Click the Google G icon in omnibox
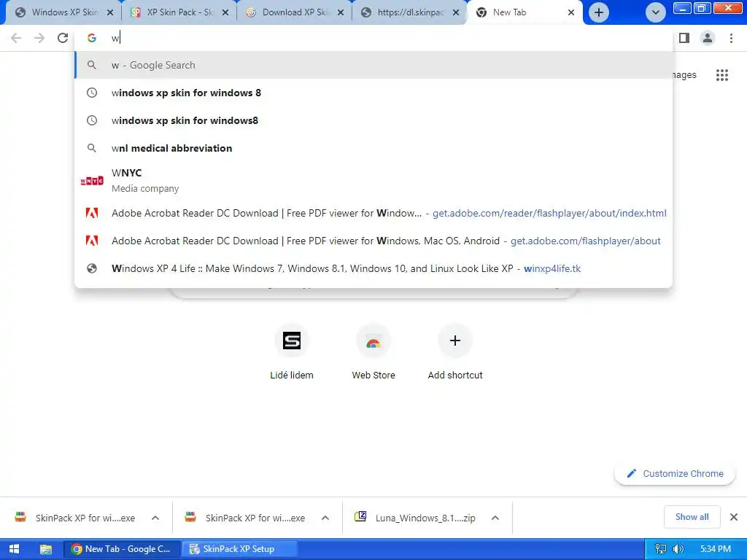This screenshot has height=560, width=747. 91,38
